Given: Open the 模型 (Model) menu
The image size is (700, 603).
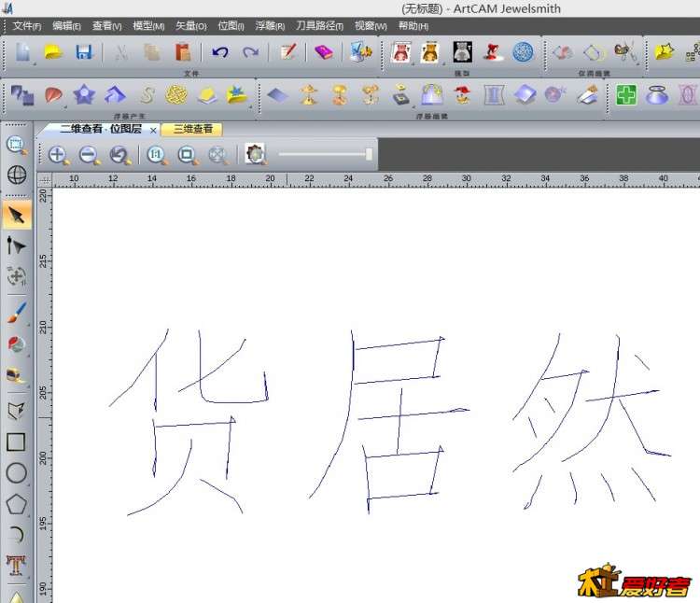Looking at the screenshot, I should [148, 26].
